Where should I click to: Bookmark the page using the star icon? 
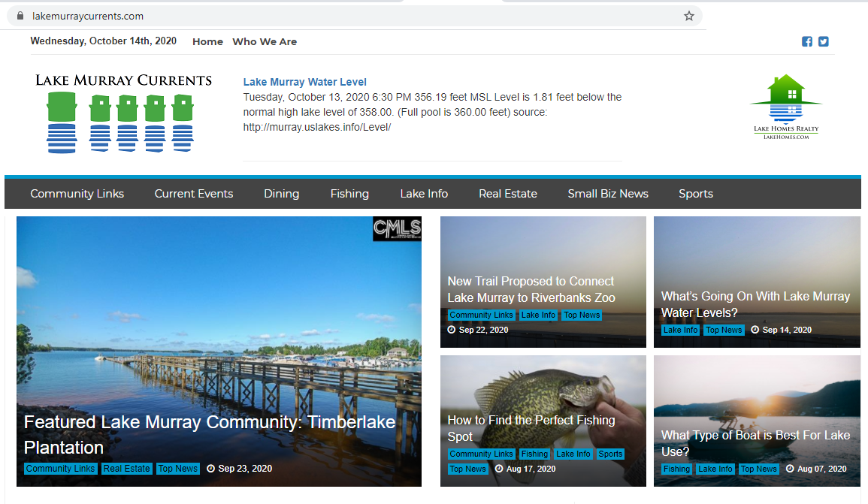click(688, 15)
